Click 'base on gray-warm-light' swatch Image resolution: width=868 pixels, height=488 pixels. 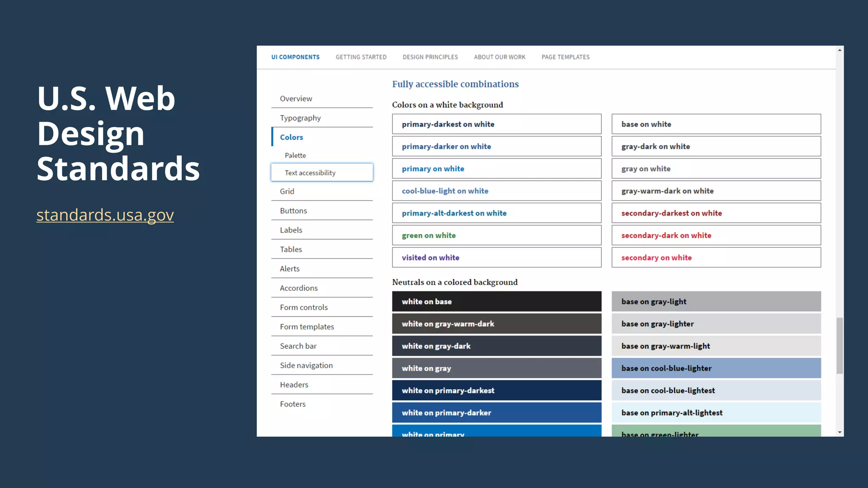[716, 346]
